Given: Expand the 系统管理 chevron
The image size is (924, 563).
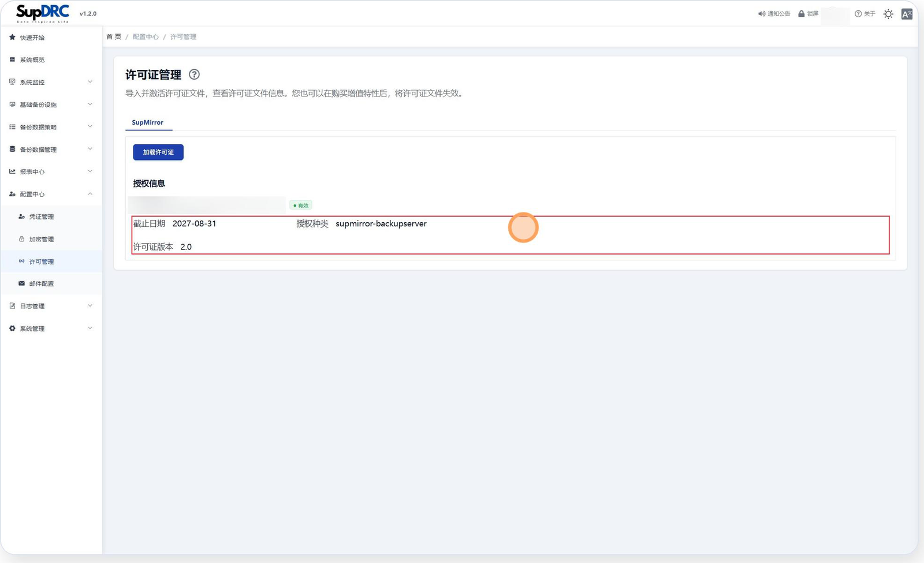Looking at the screenshot, I should coord(90,329).
